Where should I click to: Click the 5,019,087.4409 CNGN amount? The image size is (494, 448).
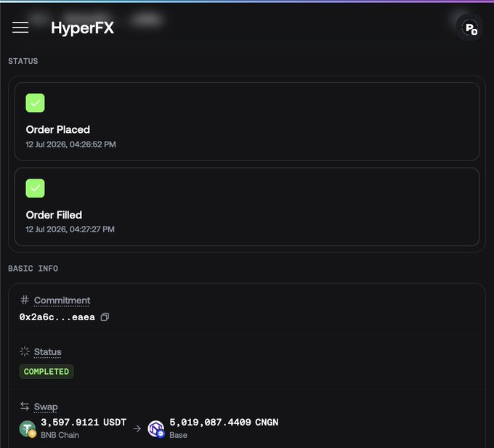coord(224,422)
